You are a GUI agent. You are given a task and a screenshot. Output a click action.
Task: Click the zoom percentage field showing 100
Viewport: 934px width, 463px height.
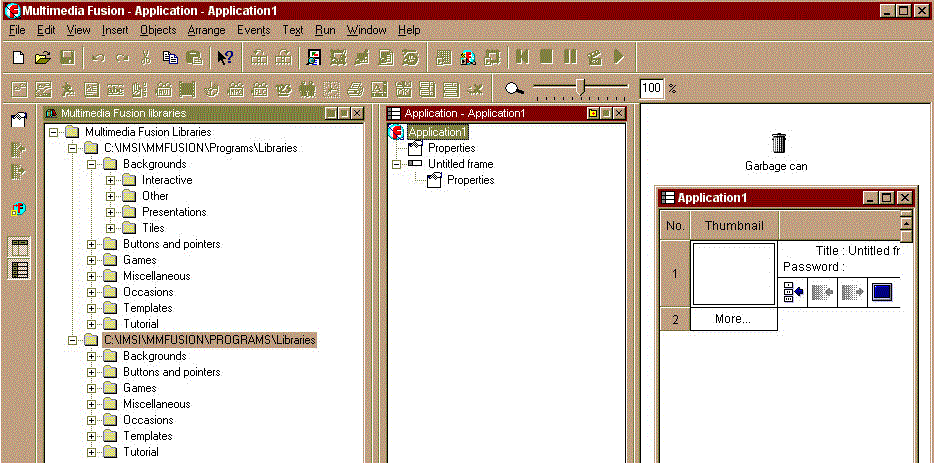tap(652, 88)
